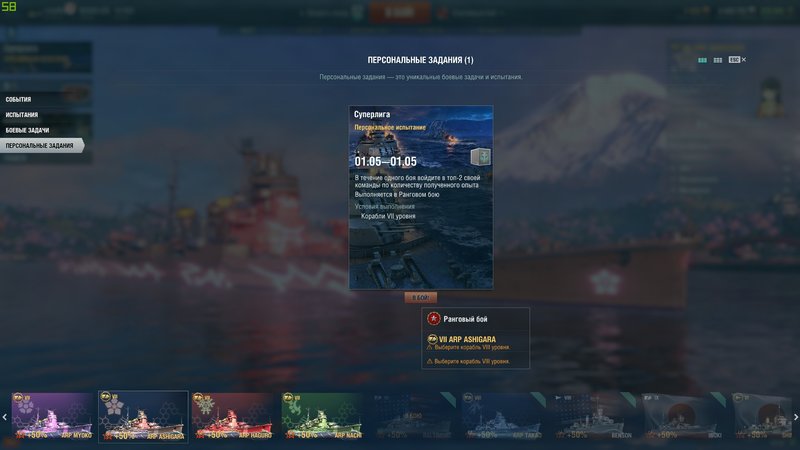Close the missions screen with X
Image resolution: width=800 pixels, height=450 pixels.
tap(744, 60)
